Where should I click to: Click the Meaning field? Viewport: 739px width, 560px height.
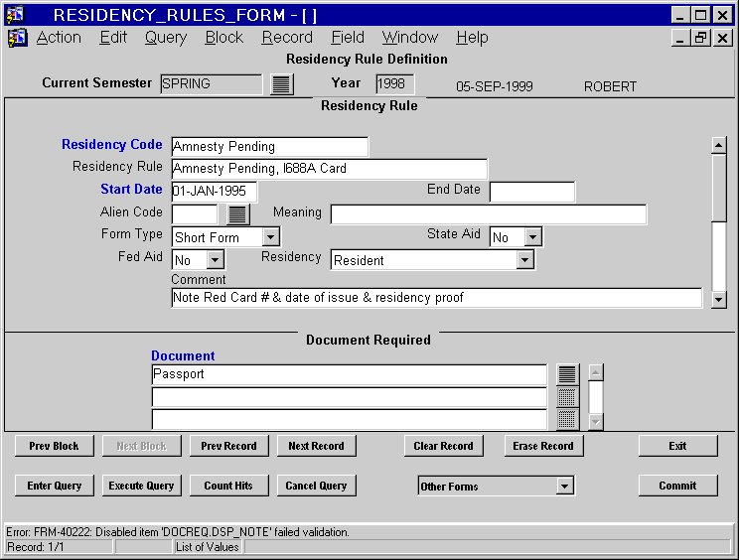(x=489, y=214)
